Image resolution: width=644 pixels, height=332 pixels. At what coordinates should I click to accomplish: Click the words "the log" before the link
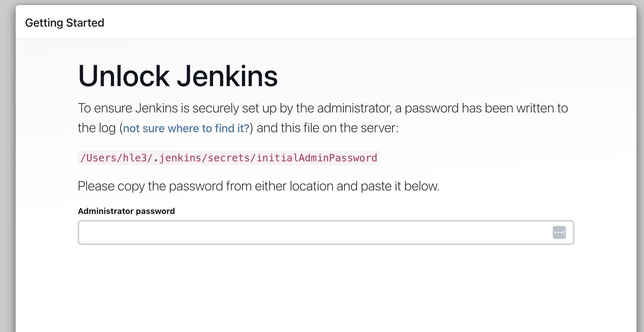click(97, 128)
